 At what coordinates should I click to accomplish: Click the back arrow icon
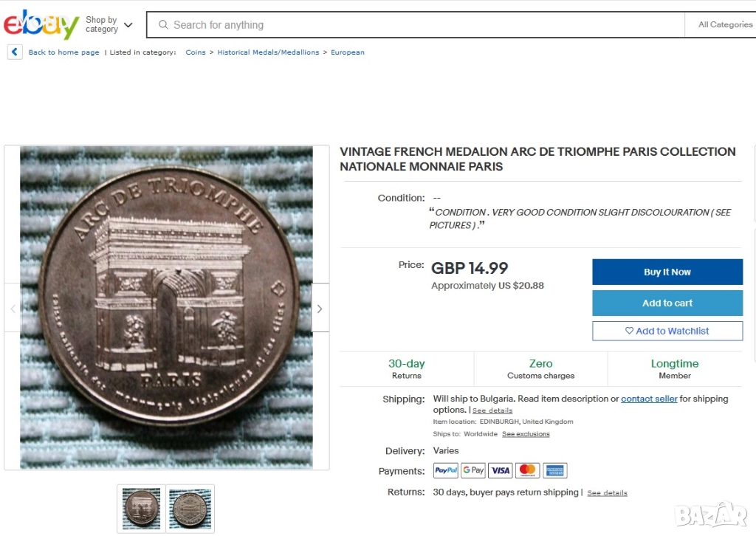coord(15,52)
